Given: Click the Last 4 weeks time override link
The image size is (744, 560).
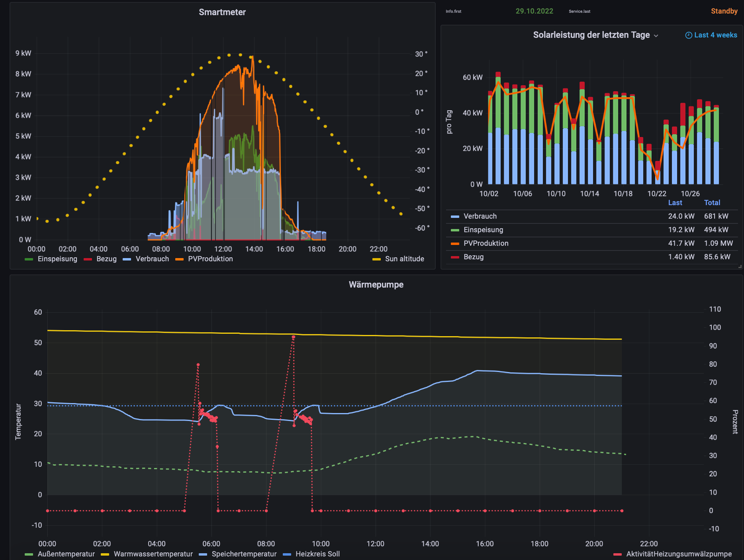Looking at the screenshot, I should click(715, 35).
